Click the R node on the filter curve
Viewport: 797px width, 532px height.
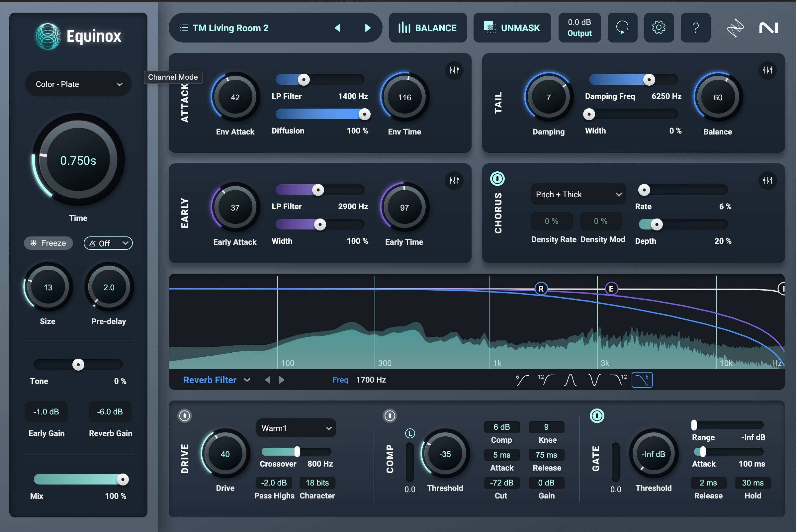click(x=542, y=289)
